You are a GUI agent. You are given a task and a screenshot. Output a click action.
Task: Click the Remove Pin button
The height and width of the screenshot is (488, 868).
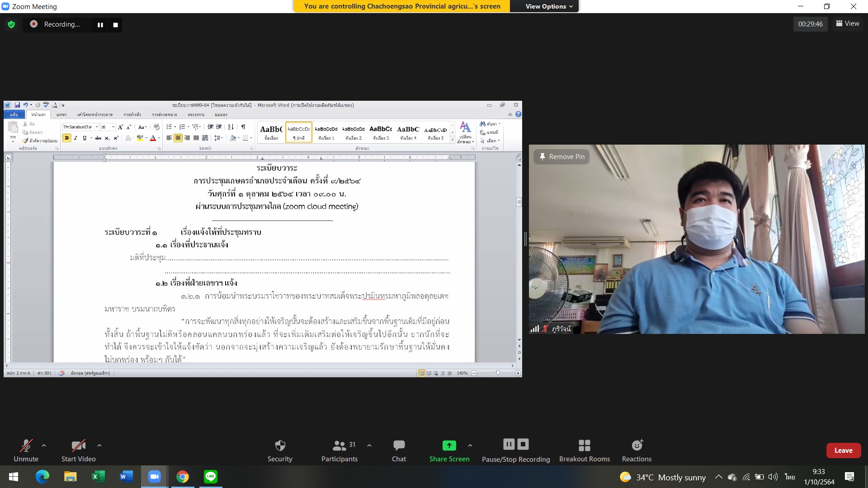click(x=561, y=157)
